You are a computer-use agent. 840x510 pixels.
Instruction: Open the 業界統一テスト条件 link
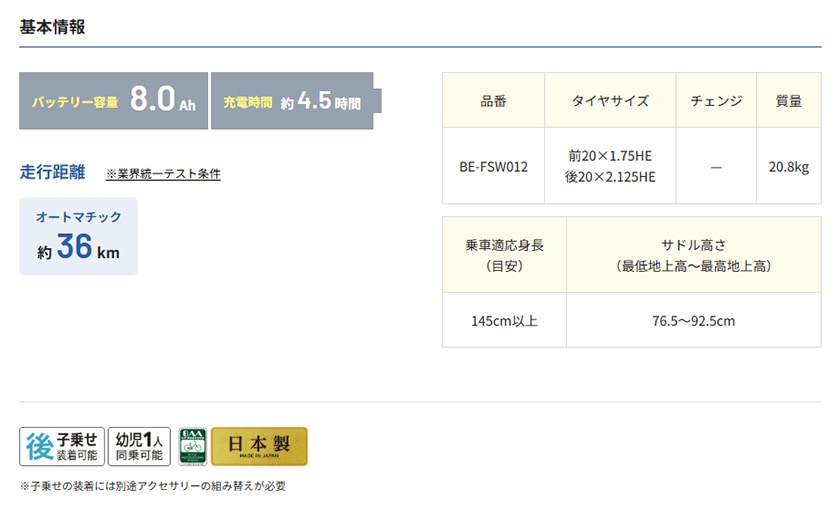(x=163, y=174)
